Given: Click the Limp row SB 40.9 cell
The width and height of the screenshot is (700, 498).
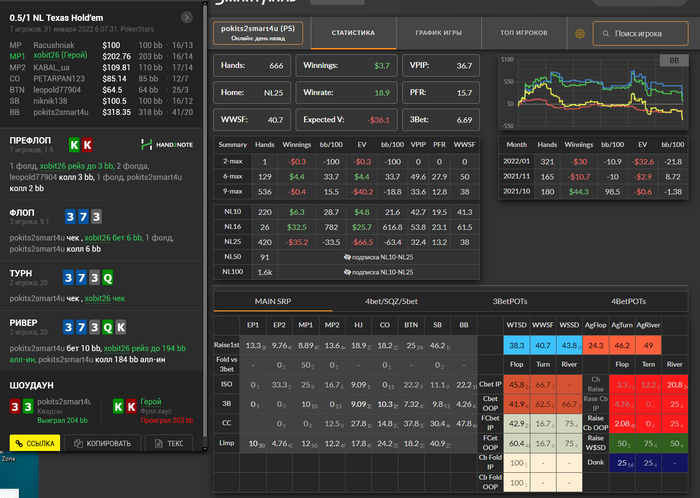Looking at the screenshot, I should click(438, 444).
